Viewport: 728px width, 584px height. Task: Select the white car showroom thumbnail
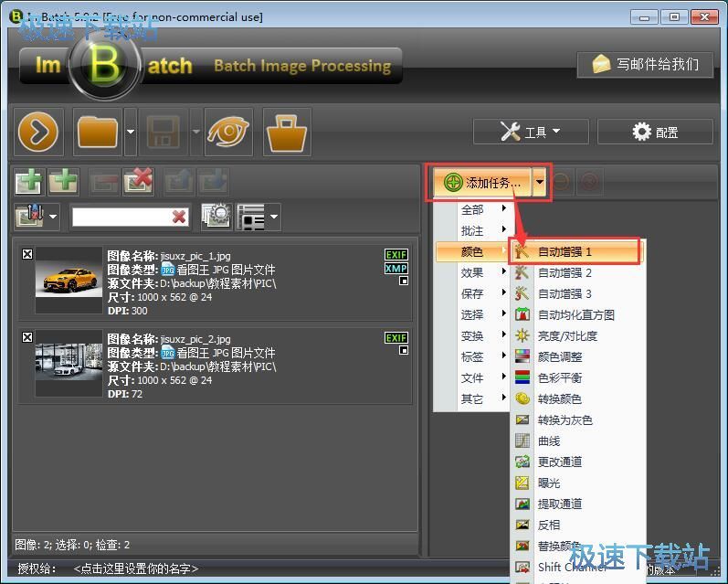point(69,363)
